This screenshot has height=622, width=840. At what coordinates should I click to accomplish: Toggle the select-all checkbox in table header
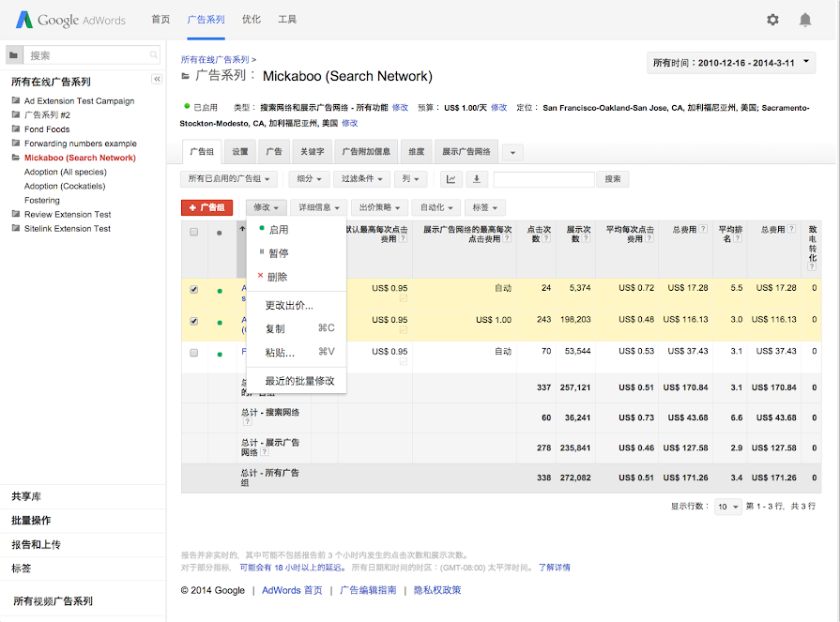pos(194,232)
